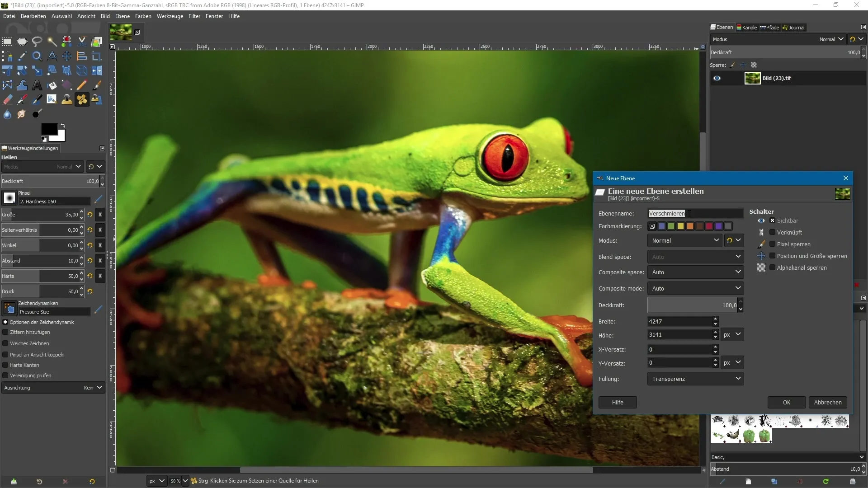Image resolution: width=868 pixels, height=488 pixels.
Task: Open layer Modus dropdown in Ebenen panel
Action: tap(778, 39)
